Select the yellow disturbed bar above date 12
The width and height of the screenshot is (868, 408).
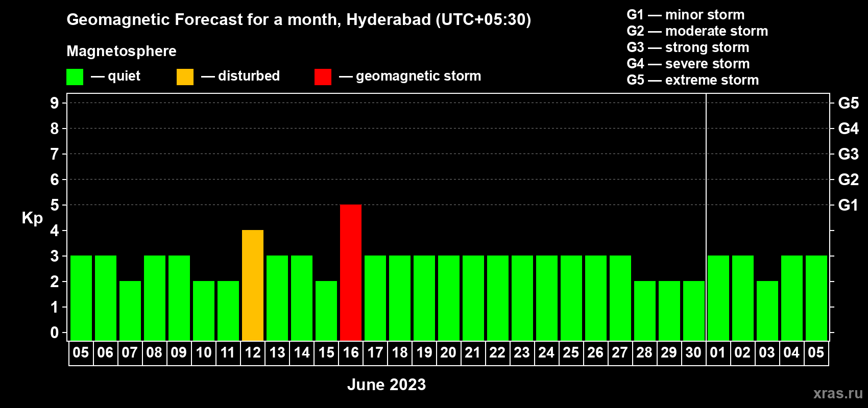coord(253,285)
